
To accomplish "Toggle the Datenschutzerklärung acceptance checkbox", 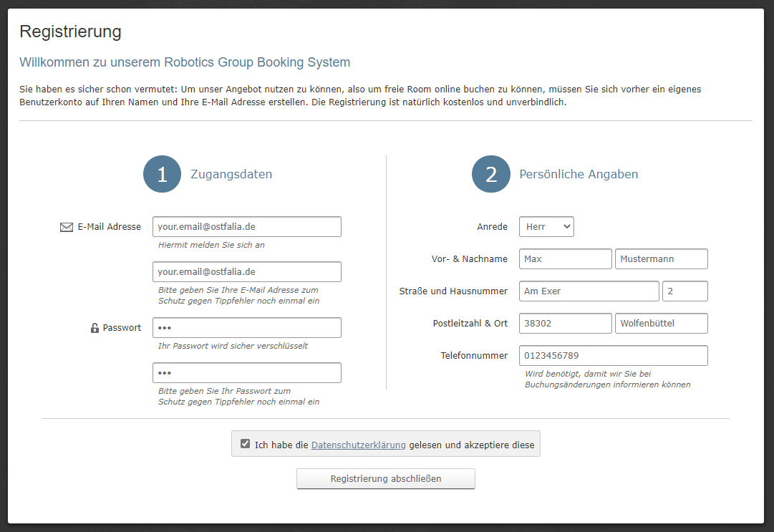I will click(x=246, y=444).
